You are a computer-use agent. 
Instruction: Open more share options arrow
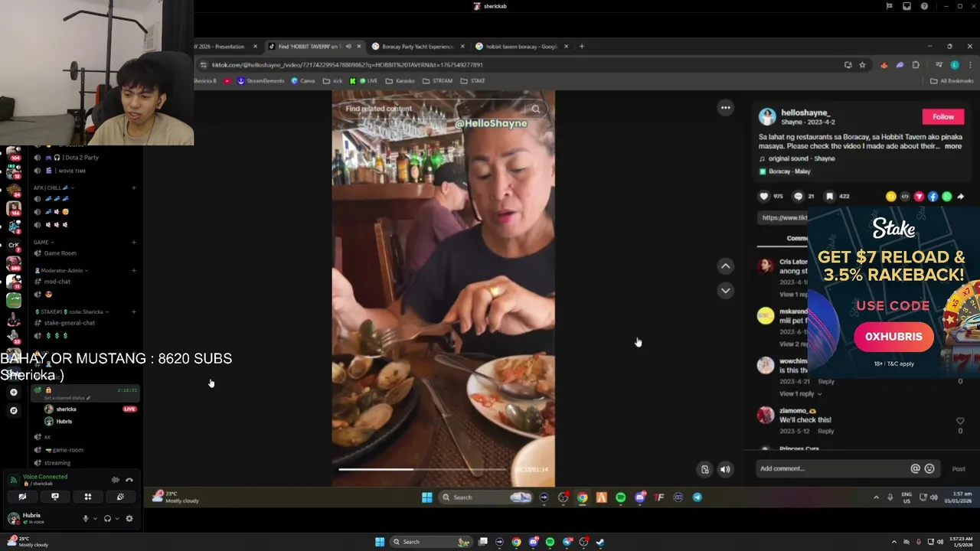[961, 197]
